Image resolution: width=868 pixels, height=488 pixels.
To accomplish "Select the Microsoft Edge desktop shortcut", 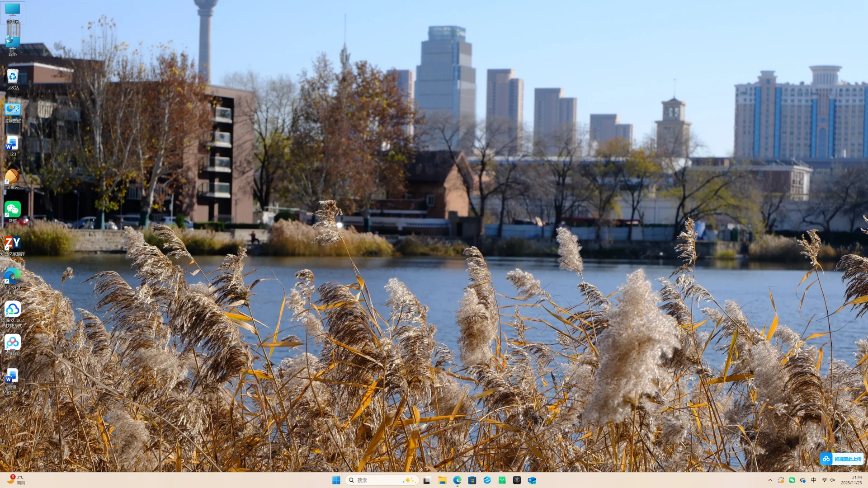I will [12, 277].
